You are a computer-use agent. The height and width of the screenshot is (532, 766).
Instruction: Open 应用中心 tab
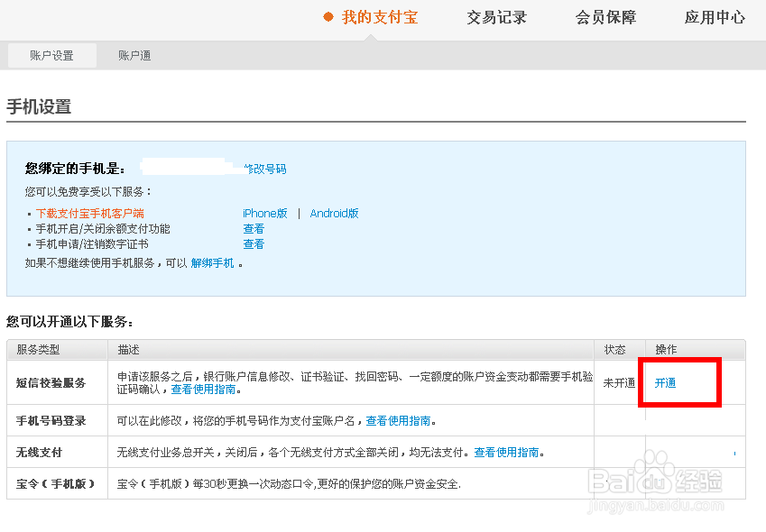click(x=715, y=17)
